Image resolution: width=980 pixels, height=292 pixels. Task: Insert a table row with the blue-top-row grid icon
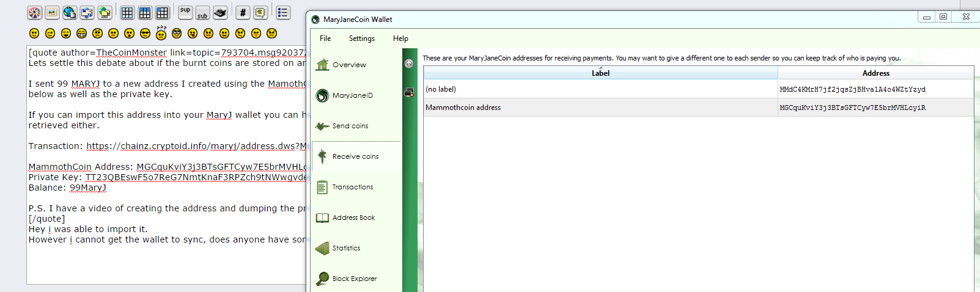[x=145, y=12]
